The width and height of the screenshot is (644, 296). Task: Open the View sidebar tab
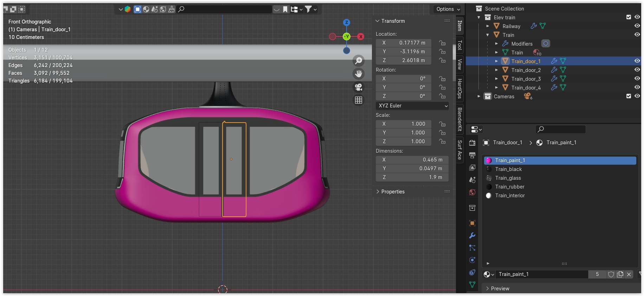click(459, 64)
